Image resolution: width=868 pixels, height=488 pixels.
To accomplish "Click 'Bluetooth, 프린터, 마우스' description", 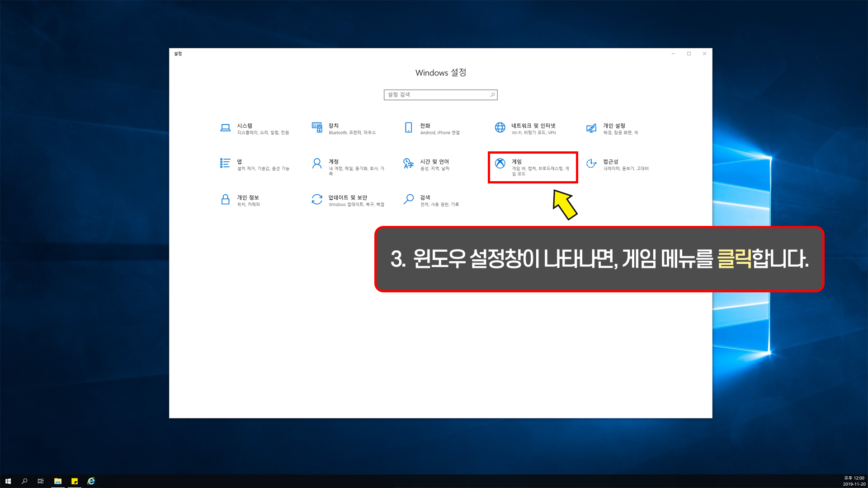I will pos(352,133).
